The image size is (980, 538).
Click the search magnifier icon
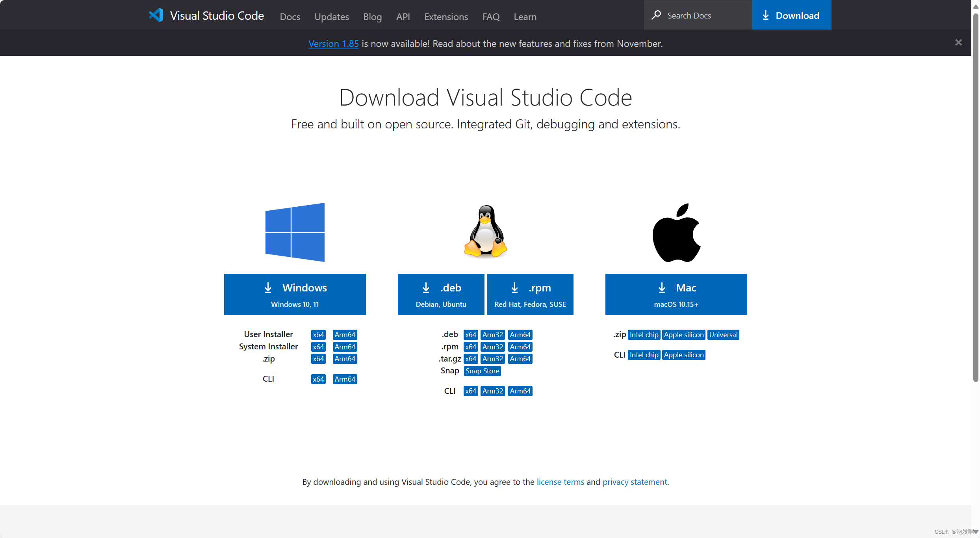(x=656, y=15)
